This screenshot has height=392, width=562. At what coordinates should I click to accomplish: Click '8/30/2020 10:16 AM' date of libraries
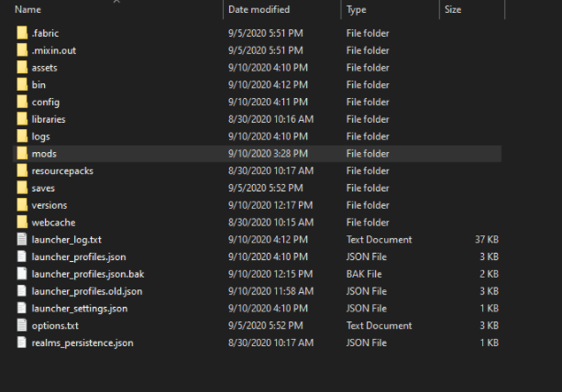271,119
